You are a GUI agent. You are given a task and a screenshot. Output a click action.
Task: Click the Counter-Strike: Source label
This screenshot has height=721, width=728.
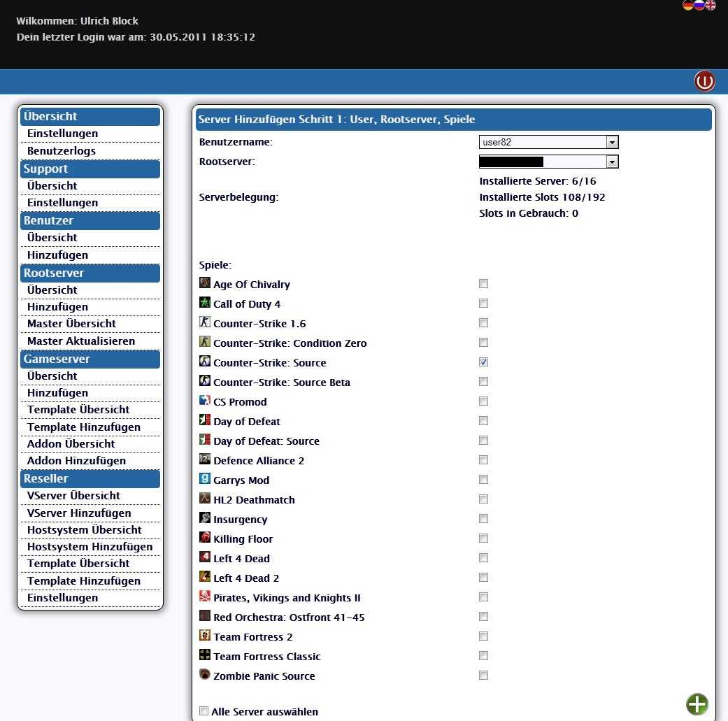click(x=270, y=363)
